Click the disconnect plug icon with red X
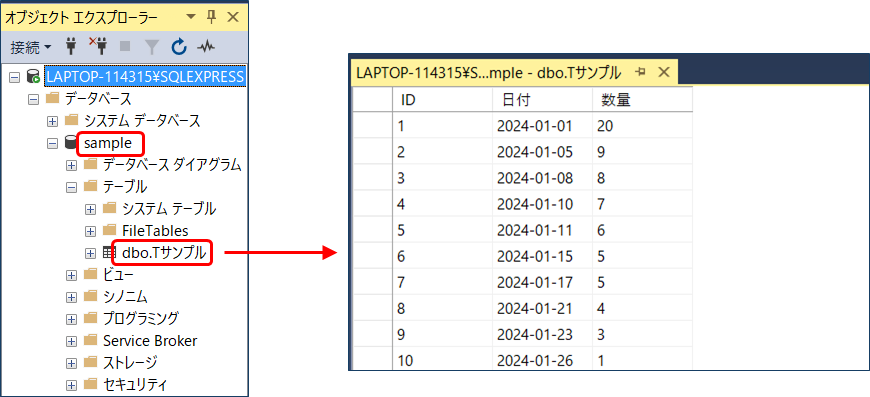Screen dimensions: 870x397 coord(98,47)
